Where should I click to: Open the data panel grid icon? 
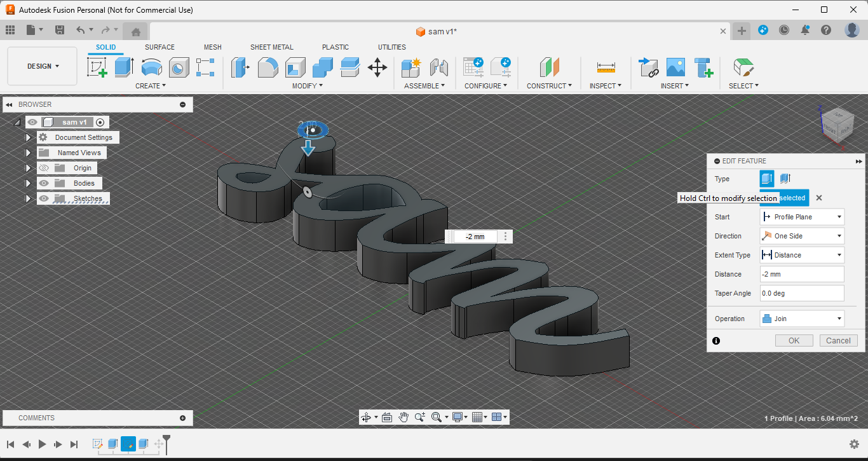tap(10, 30)
